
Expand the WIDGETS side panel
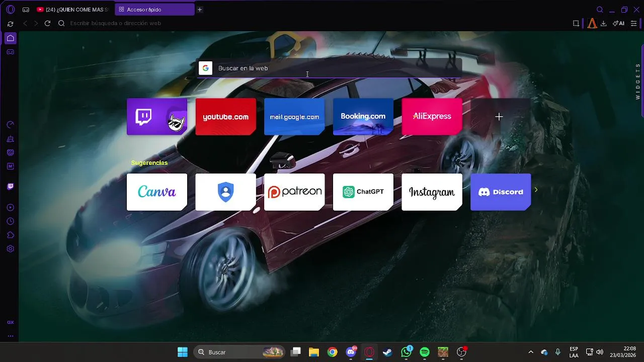637,81
